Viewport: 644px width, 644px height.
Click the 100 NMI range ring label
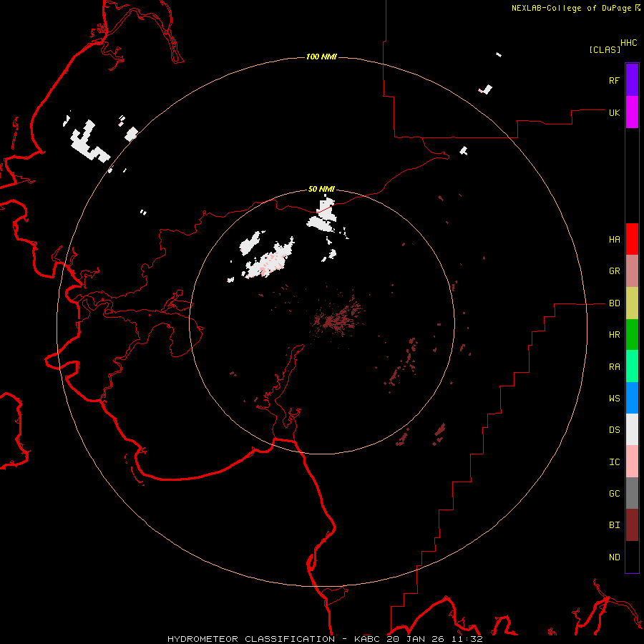[321, 57]
